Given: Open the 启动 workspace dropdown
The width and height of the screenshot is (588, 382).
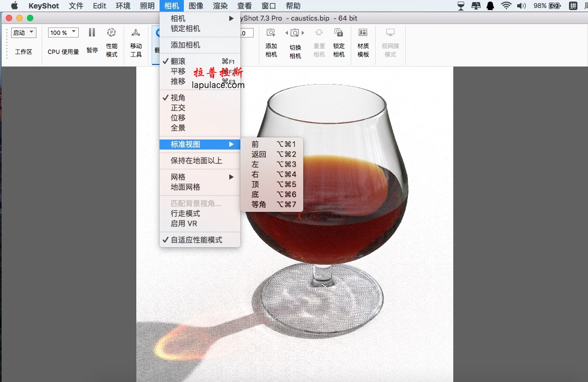Looking at the screenshot, I should [24, 33].
